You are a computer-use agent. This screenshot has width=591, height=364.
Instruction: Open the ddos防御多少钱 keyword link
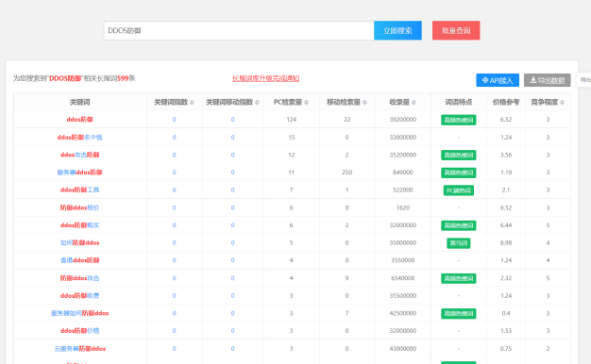coord(80,138)
